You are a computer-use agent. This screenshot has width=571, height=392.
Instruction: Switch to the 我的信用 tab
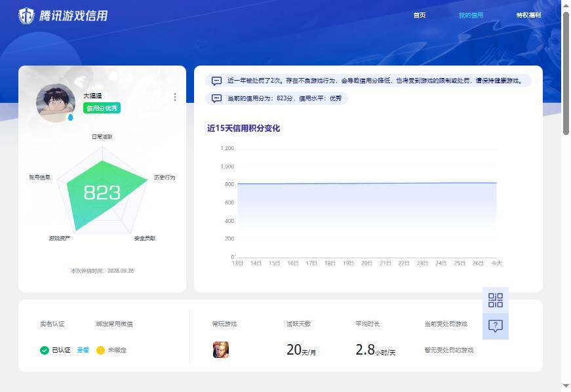pyautogui.click(x=471, y=15)
